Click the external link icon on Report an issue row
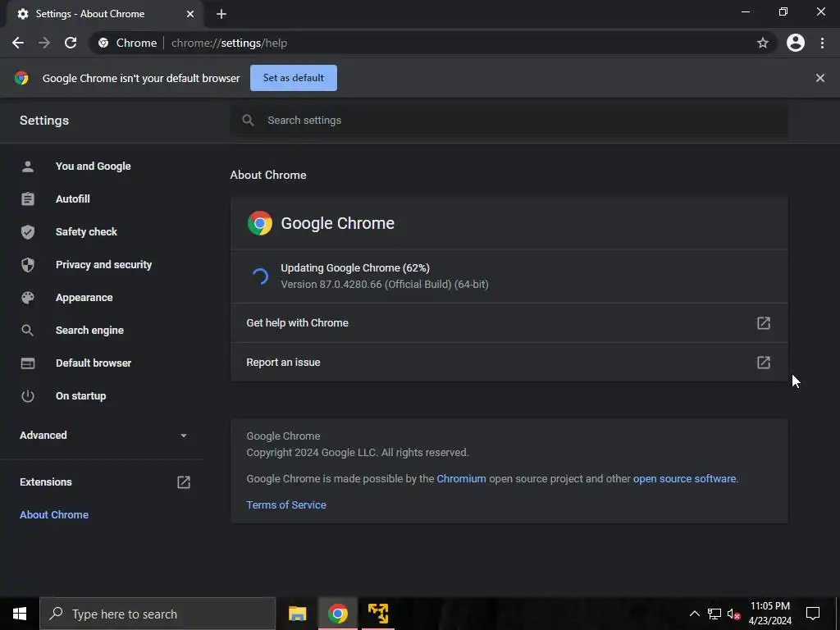The height and width of the screenshot is (630, 840). tap(764, 362)
